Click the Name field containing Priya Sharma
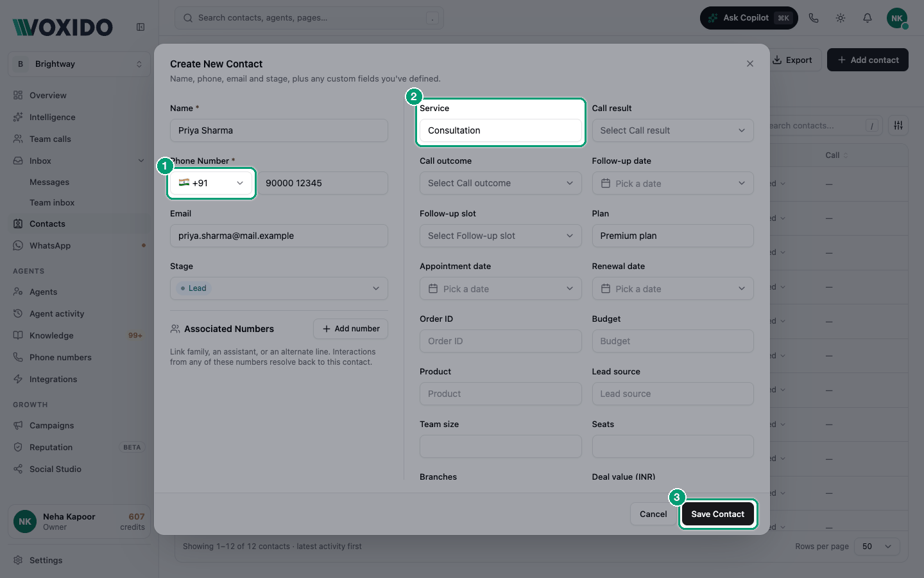This screenshot has width=924, height=578. click(x=279, y=130)
